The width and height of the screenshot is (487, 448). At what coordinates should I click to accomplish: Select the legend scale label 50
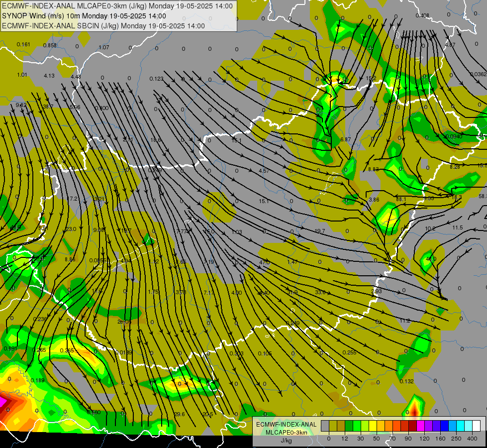pyautogui.click(x=376, y=439)
